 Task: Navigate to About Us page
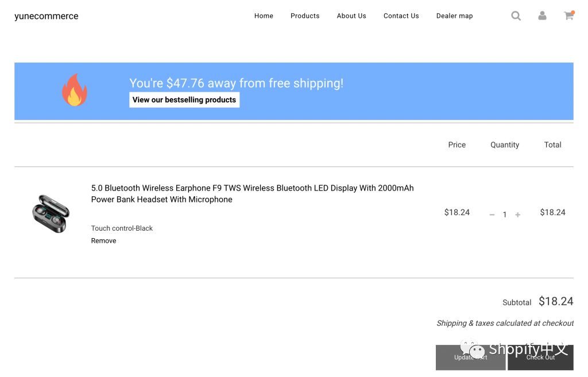(351, 16)
